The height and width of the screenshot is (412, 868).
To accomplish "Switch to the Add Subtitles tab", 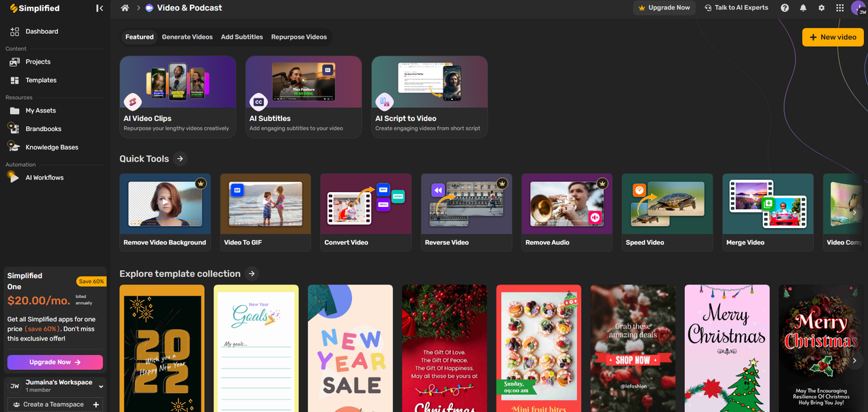I will tap(242, 37).
